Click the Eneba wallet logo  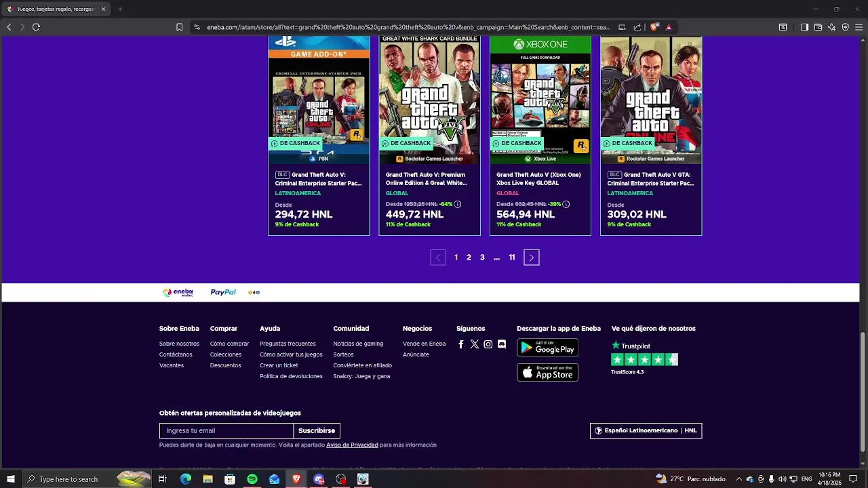click(178, 292)
